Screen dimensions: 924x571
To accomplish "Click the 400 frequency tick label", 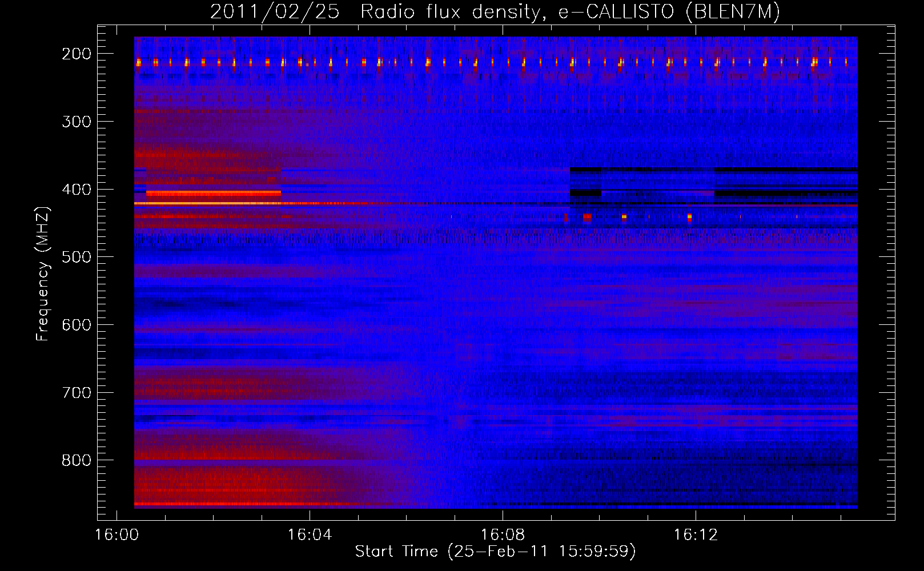I will [x=77, y=190].
